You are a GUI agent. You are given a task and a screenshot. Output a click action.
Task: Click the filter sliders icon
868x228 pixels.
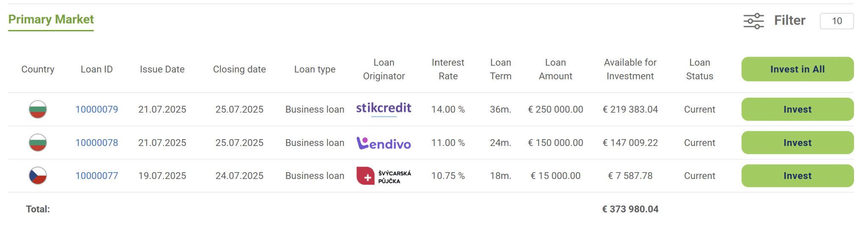tap(754, 21)
